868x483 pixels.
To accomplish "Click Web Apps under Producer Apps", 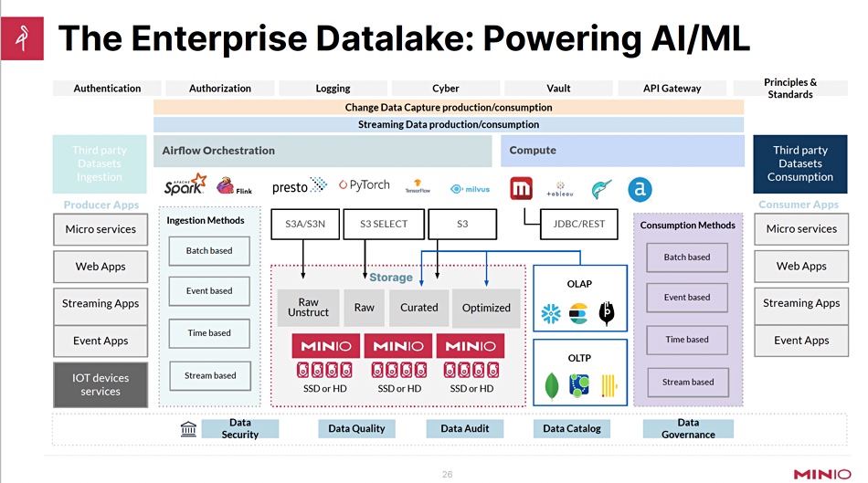I will 101,267.
